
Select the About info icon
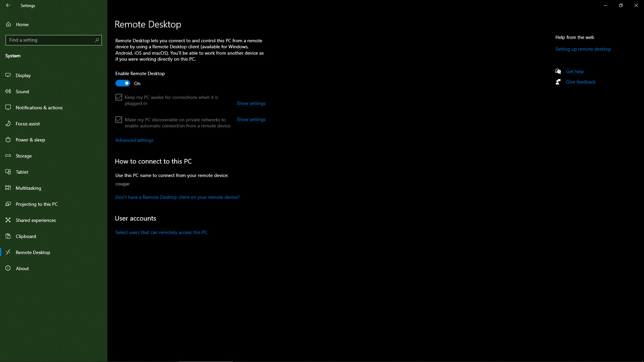pyautogui.click(x=8, y=268)
